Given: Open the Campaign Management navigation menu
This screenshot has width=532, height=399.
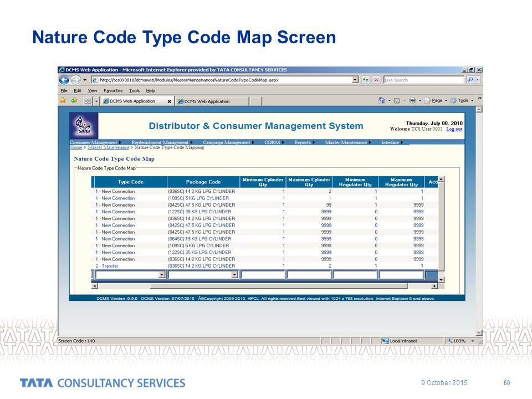Looking at the screenshot, I should [229, 142].
